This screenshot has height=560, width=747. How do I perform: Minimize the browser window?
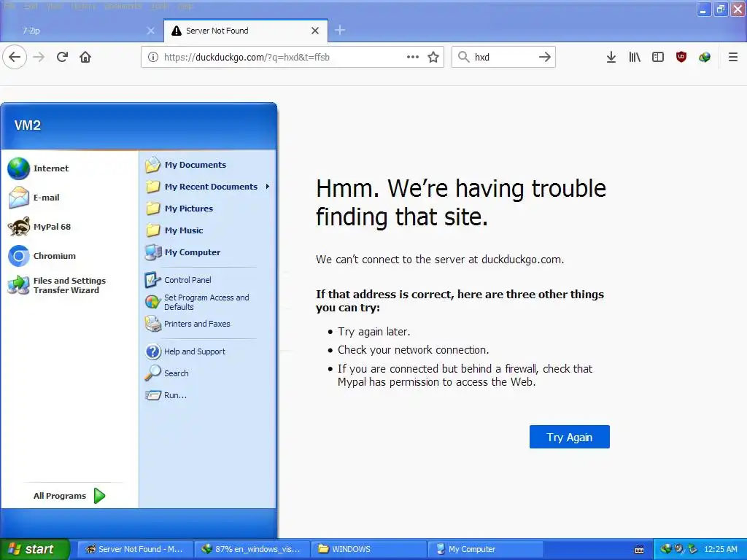(703, 9)
